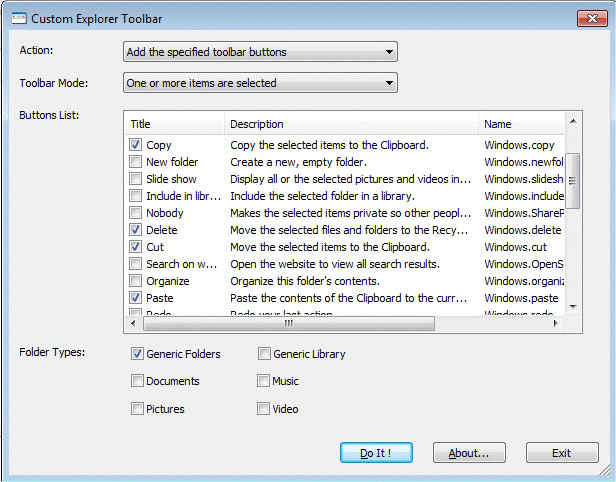Select the Windows.OpenS name cell
Screen dimensions: 616x482
click(524, 264)
